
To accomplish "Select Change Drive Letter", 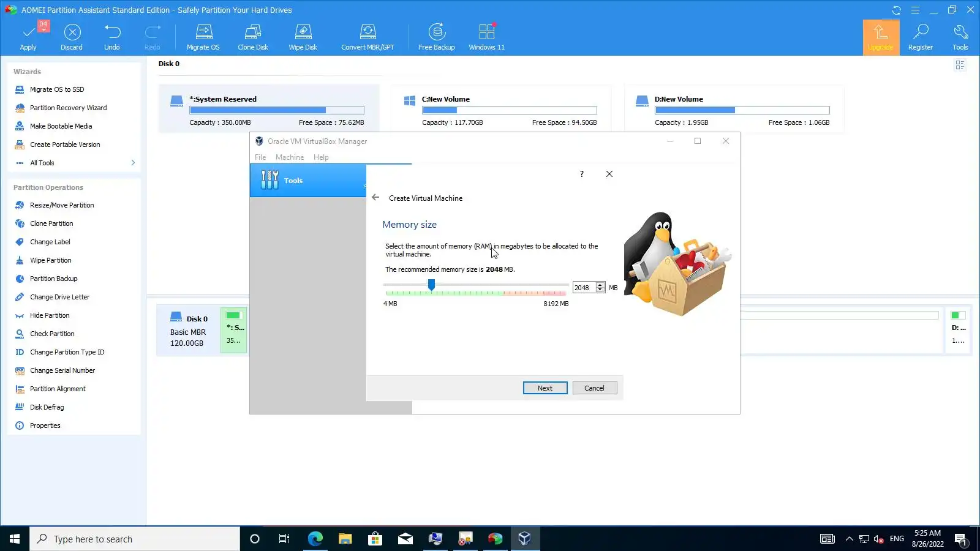I will click(59, 297).
